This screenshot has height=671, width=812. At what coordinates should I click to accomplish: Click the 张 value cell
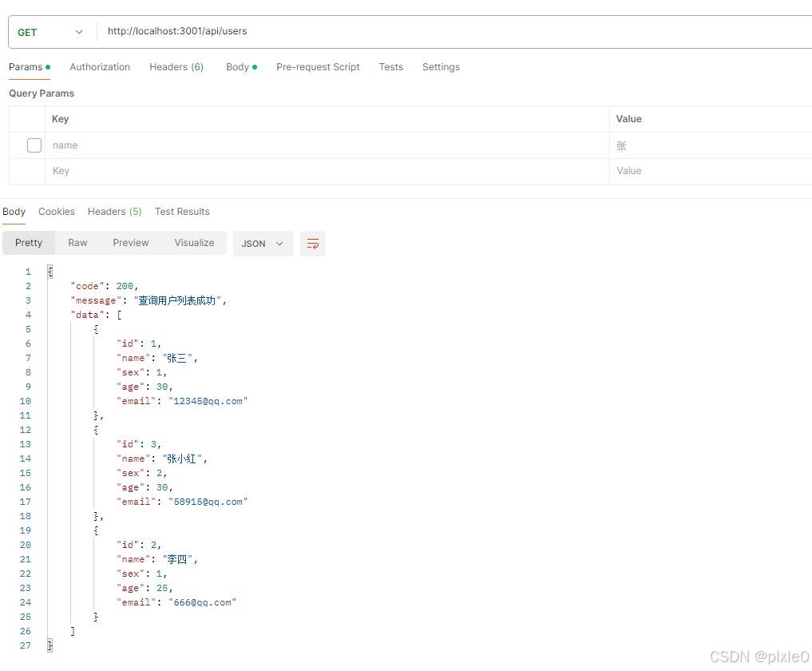[x=711, y=145]
